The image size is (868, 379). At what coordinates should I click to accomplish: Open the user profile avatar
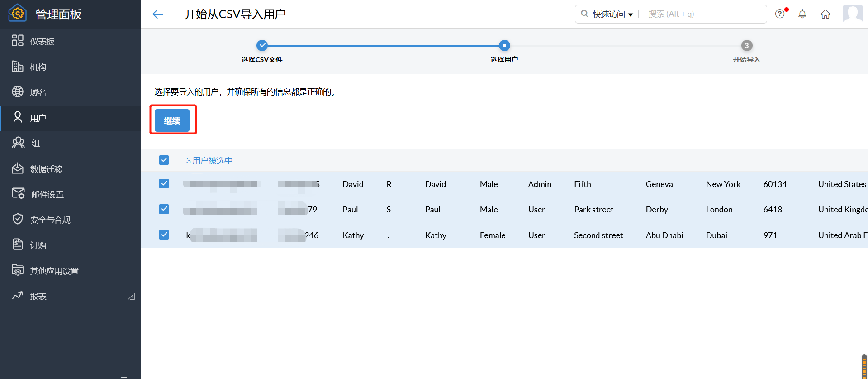point(853,14)
